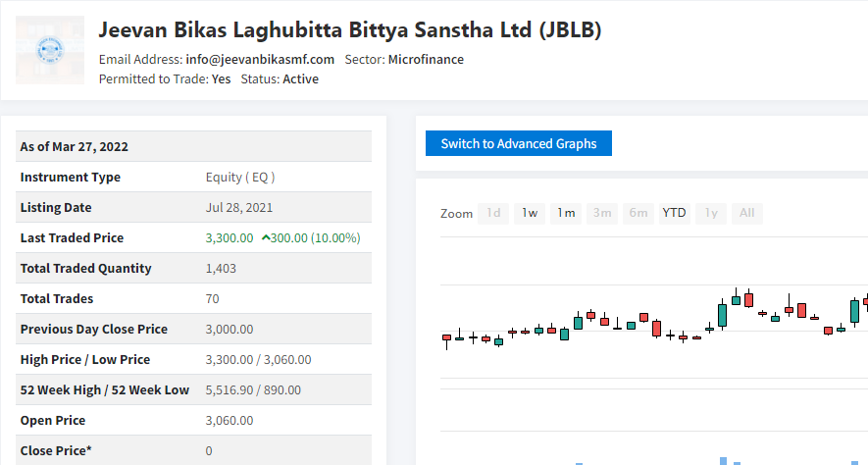Click the 52 Week High / Low row
Image resolution: width=868 pixels, height=465 pixels.
click(194, 389)
